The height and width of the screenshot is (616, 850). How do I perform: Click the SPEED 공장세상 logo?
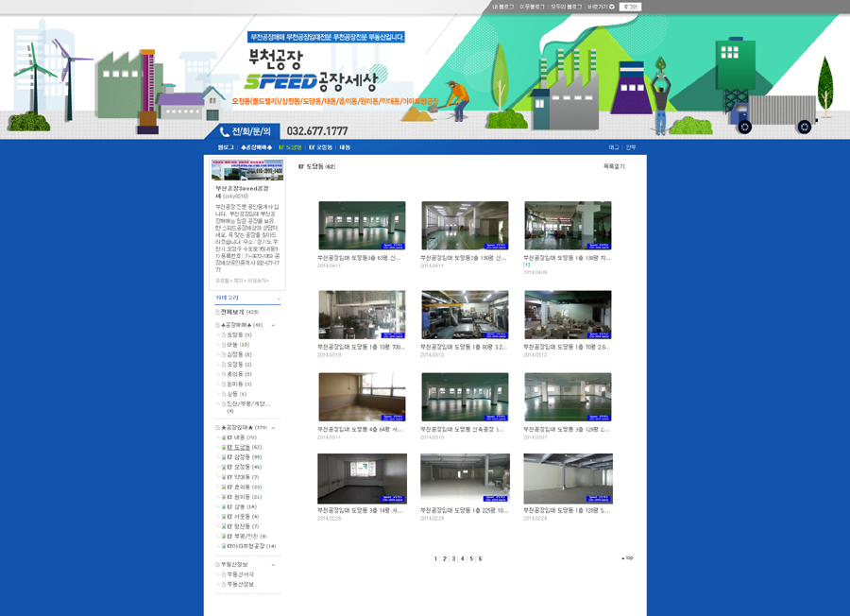coord(312,81)
